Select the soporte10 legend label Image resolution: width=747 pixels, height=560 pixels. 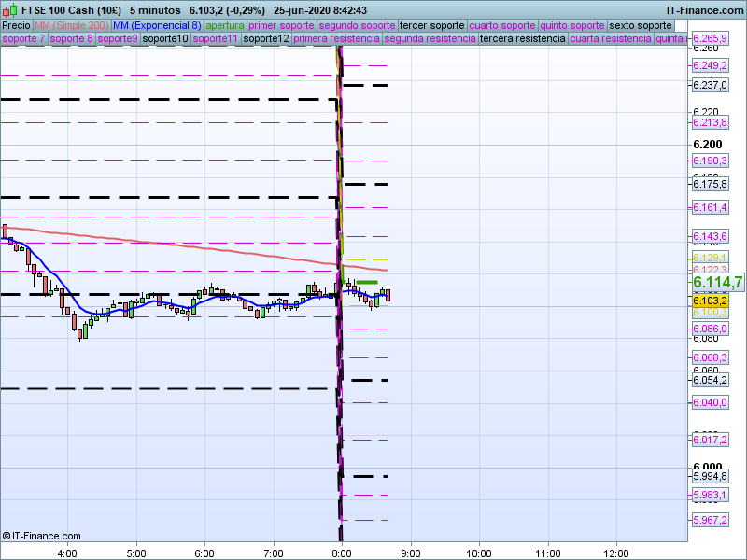[x=165, y=39]
